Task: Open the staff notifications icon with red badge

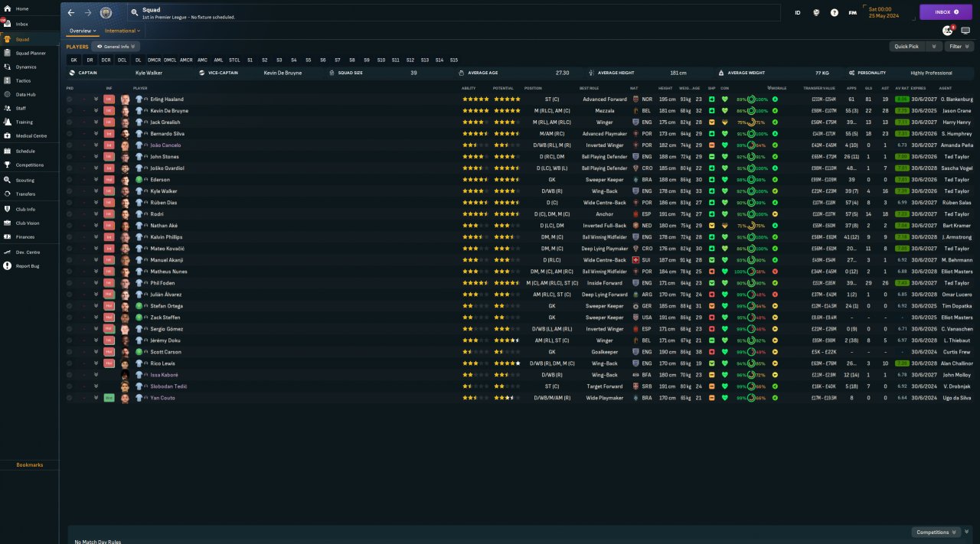Action: pos(948,31)
